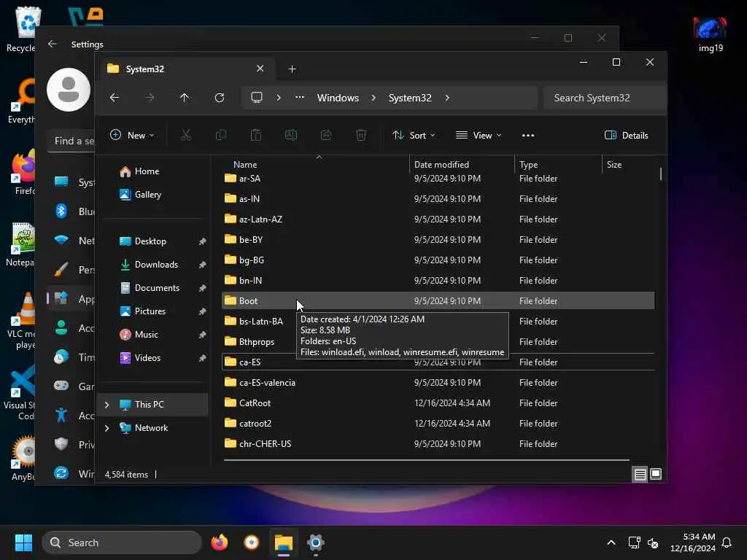The height and width of the screenshot is (560, 747).
Task: Open the New item dropdown
Action: point(133,135)
